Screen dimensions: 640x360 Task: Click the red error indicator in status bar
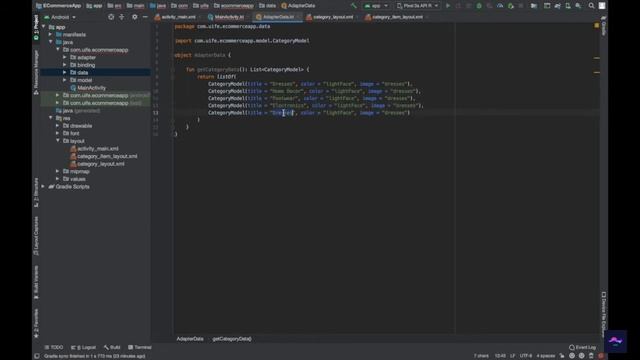pos(601,356)
